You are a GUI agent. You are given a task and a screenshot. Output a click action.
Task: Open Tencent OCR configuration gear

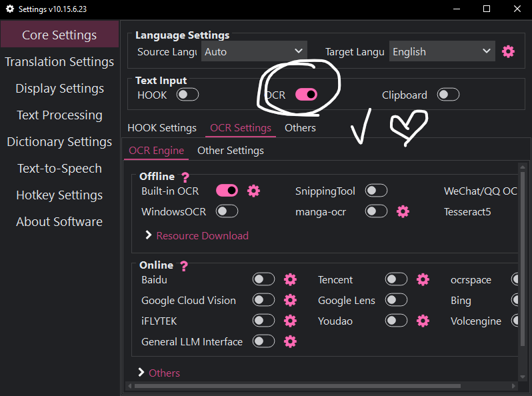pyautogui.click(x=423, y=279)
